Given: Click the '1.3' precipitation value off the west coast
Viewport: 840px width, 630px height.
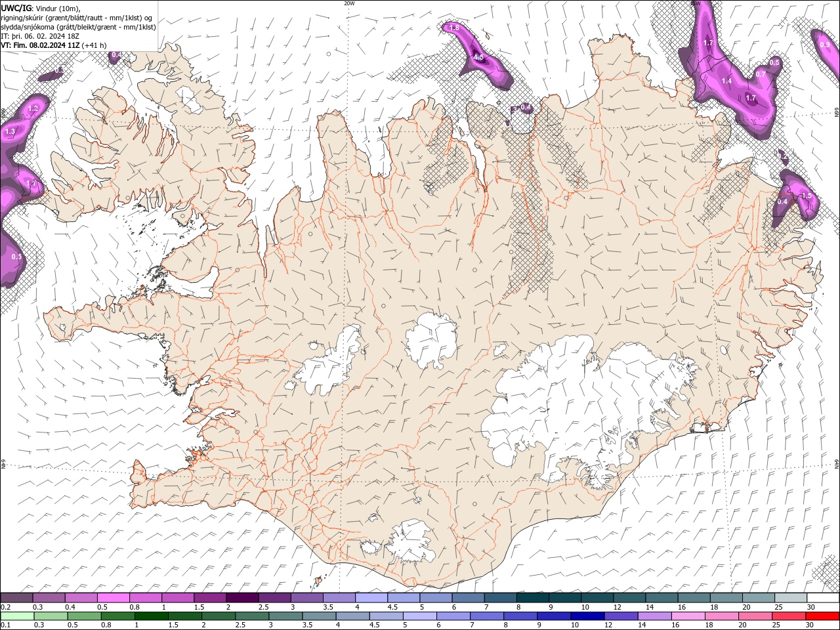Looking at the screenshot, I should [10, 132].
